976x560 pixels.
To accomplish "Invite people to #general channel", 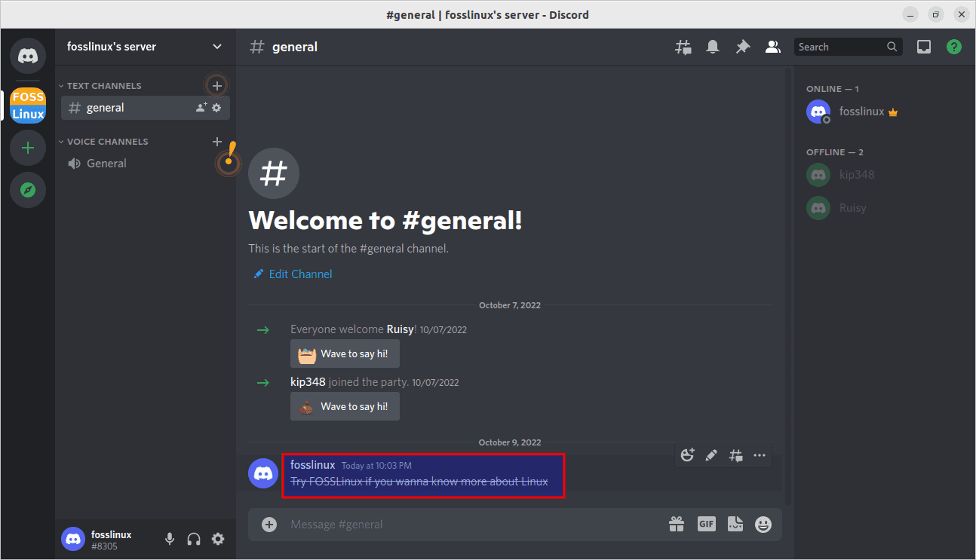I will point(201,108).
